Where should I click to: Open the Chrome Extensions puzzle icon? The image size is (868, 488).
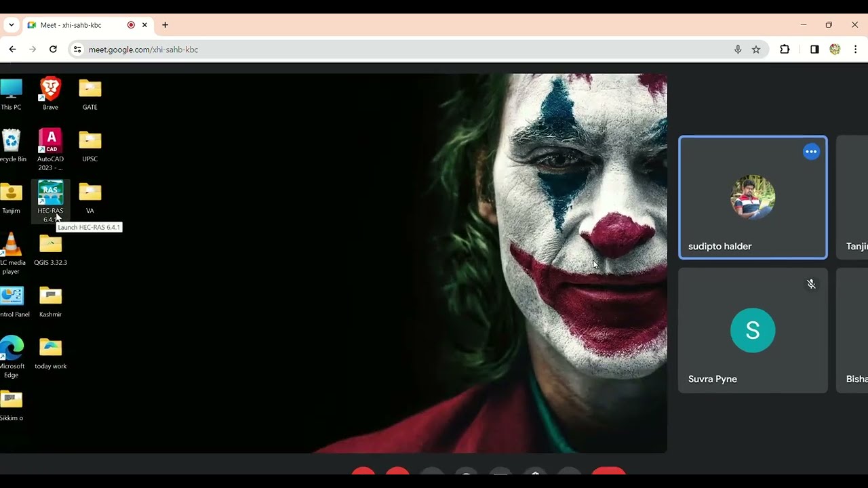point(785,49)
